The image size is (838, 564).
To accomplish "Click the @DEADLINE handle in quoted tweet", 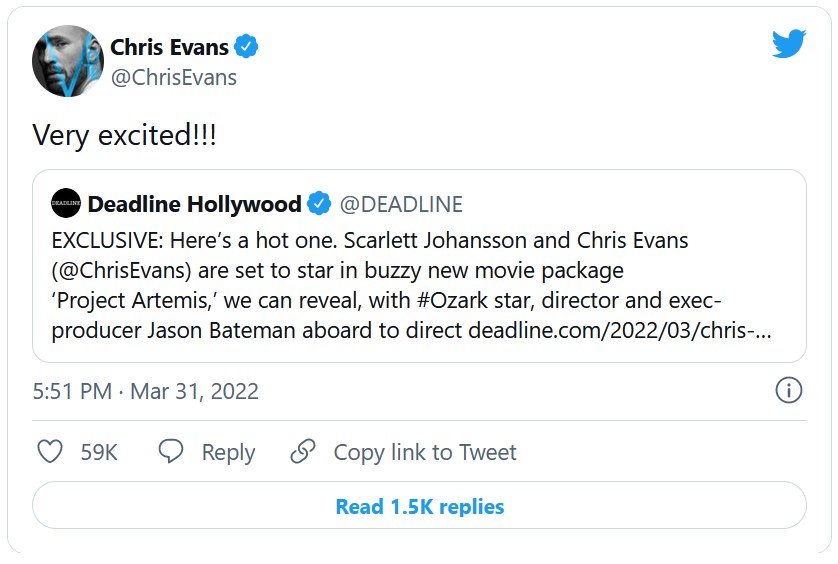I will coord(401,204).
